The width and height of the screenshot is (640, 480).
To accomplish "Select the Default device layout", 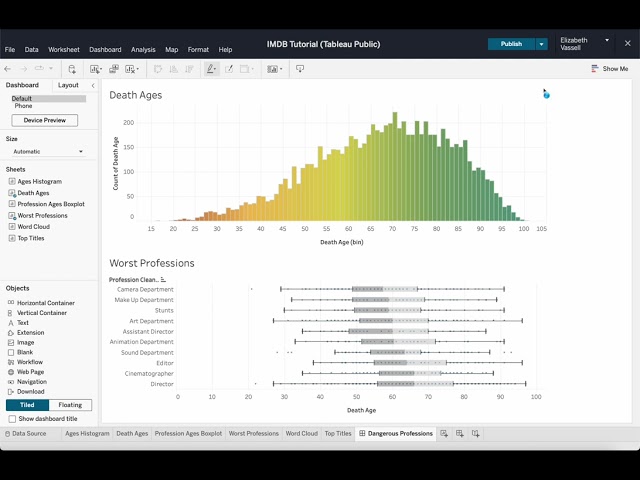I will tap(48, 98).
